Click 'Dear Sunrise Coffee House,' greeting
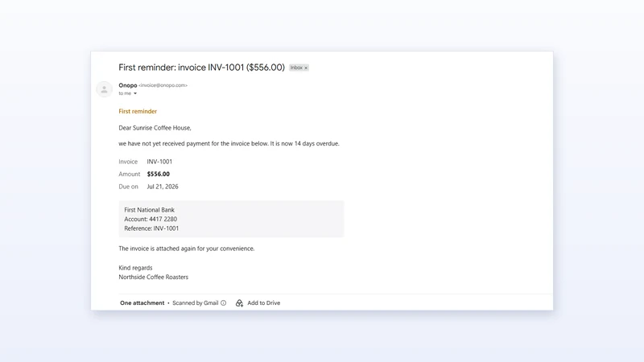The width and height of the screenshot is (644, 362). [x=155, y=128]
